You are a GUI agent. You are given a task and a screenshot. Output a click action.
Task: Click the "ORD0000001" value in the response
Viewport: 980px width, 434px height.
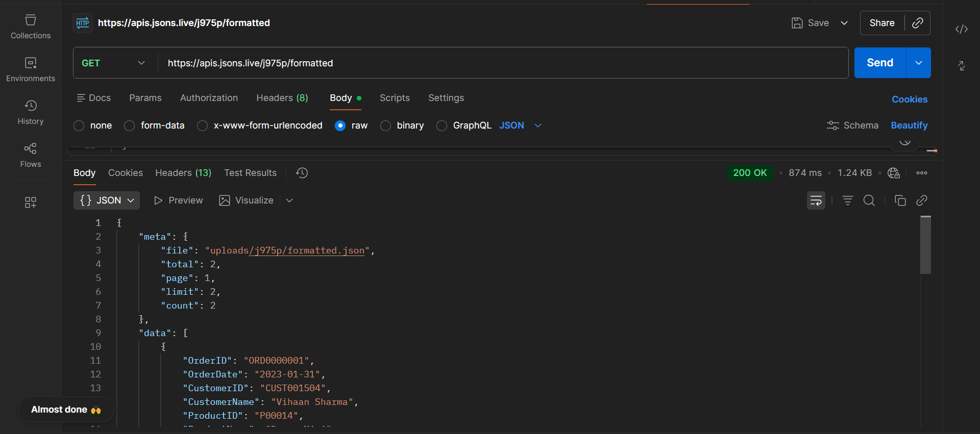[276, 361]
